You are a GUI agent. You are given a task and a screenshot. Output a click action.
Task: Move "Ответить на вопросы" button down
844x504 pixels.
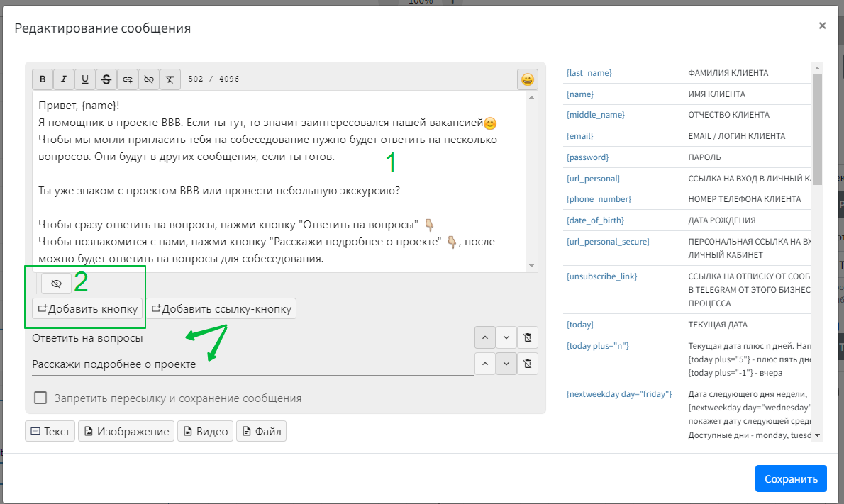pos(506,337)
